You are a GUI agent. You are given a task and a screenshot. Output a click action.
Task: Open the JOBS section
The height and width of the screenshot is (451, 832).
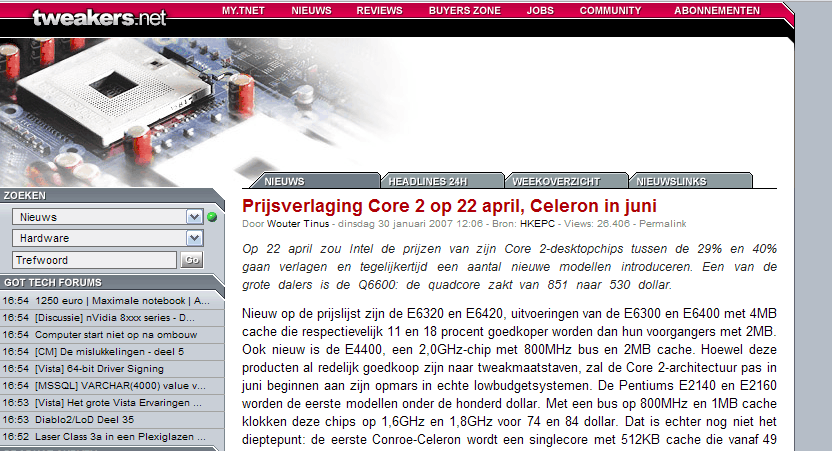[540, 10]
